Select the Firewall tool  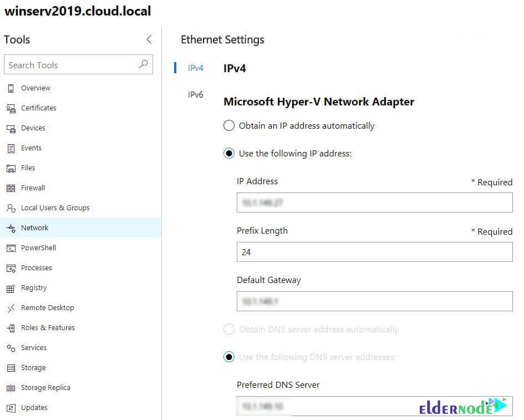click(x=32, y=188)
